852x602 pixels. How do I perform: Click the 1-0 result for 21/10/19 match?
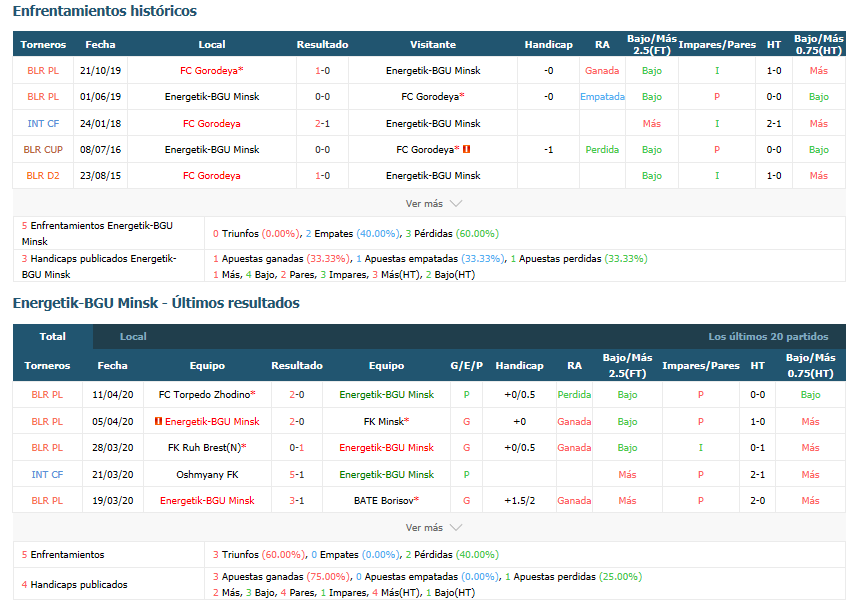click(322, 71)
